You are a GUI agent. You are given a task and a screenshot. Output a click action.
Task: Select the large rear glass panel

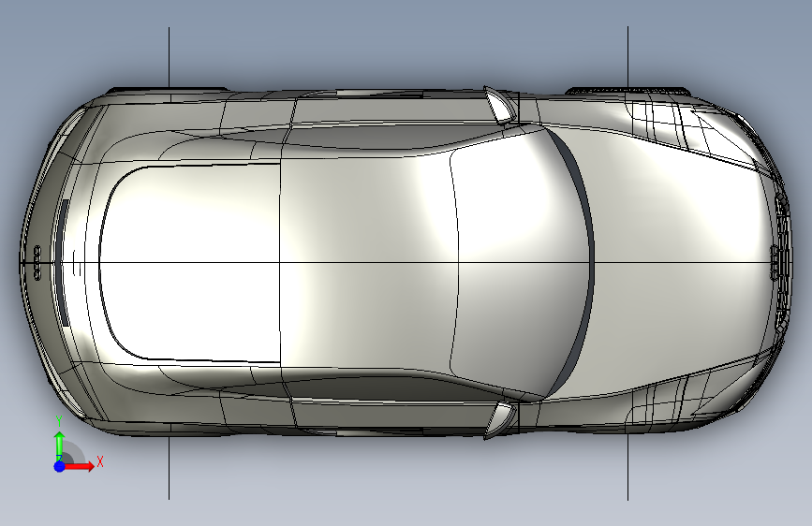(189, 263)
